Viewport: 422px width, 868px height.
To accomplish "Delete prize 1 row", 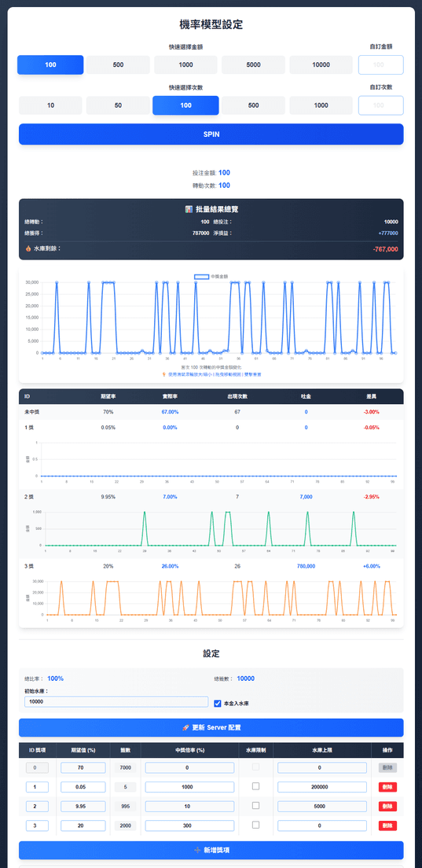I will 387,786.
